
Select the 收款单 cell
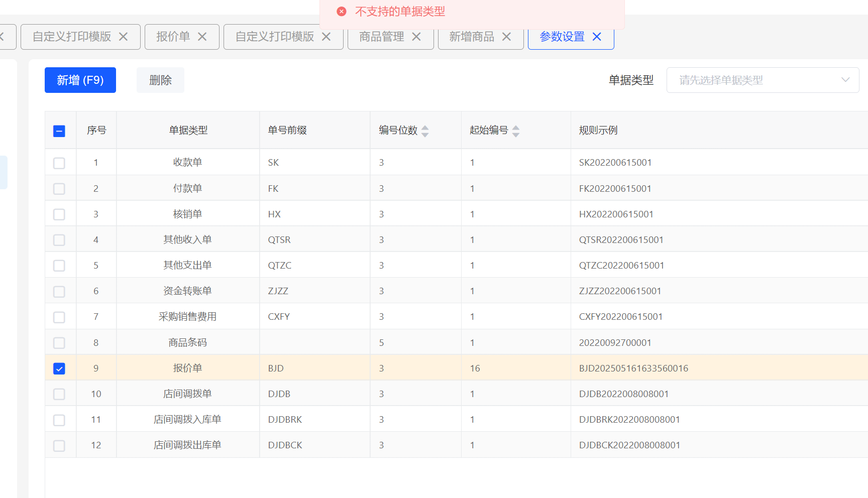[x=188, y=162]
